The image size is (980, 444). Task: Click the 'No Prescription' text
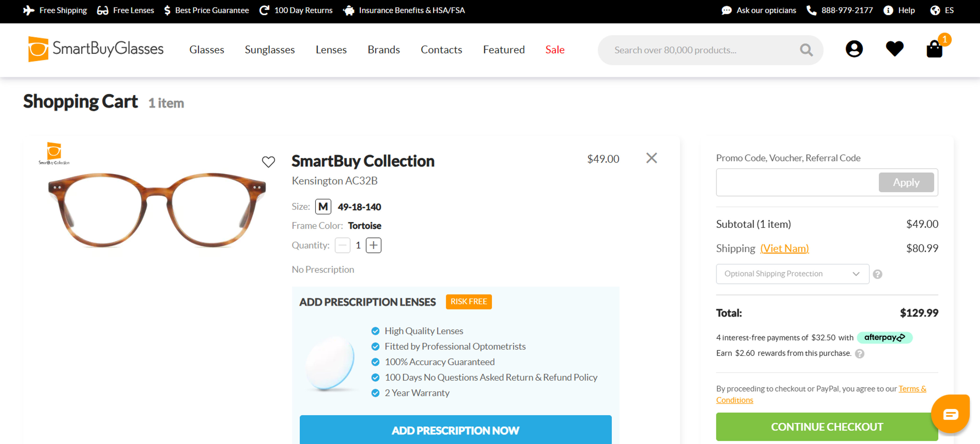coord(323,270)
